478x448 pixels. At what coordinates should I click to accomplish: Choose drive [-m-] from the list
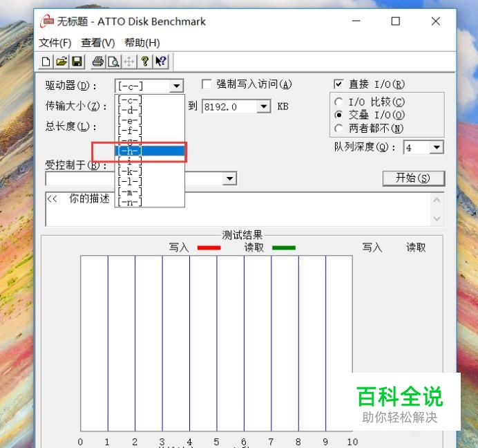pos(150,192)
